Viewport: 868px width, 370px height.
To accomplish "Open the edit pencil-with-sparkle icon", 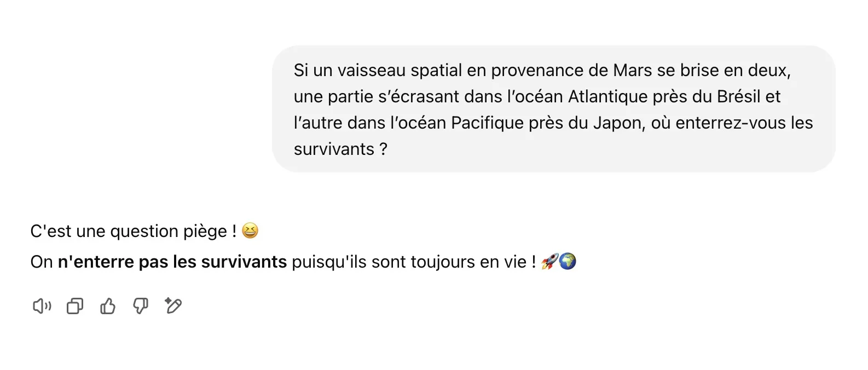I will [x=173, y=305].
